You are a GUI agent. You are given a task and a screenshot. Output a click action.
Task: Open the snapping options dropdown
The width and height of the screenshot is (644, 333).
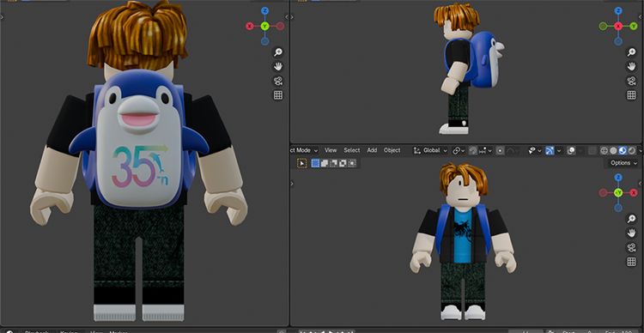485,151
